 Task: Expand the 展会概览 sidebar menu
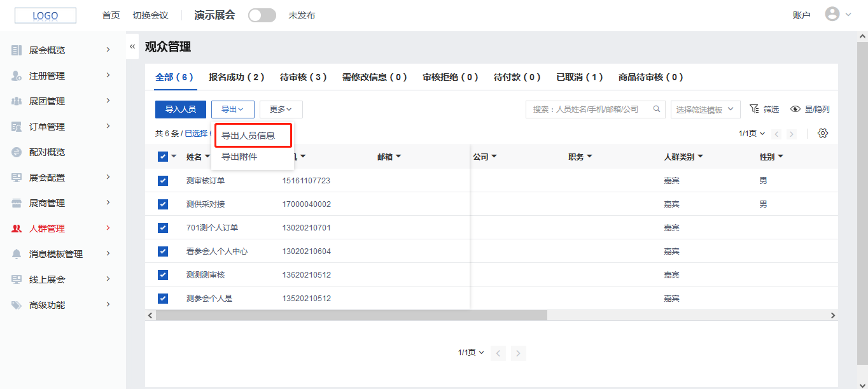(x=108, y=50)
